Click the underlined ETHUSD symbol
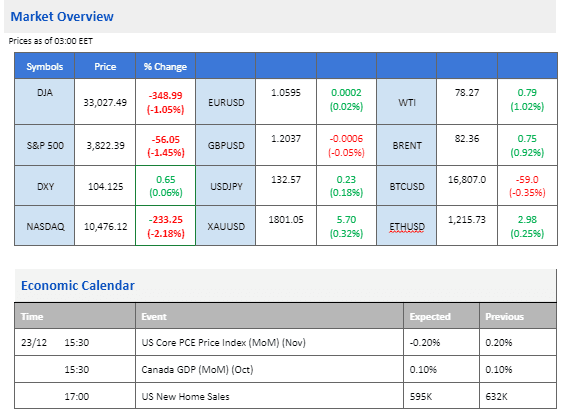The height and width of the screenshot is (419, 584). point(407,226)
